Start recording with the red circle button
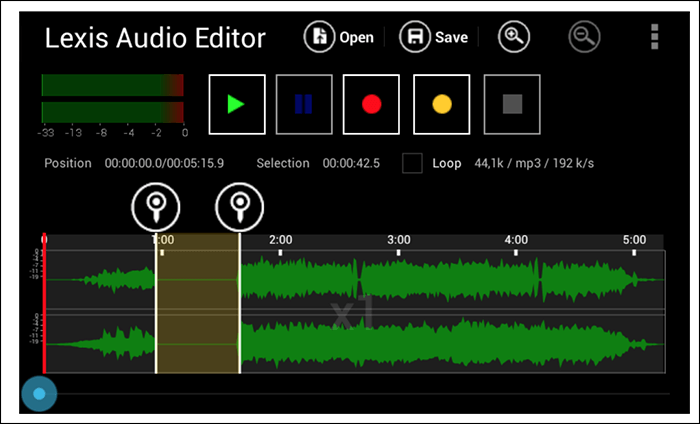 click(371, 104)
